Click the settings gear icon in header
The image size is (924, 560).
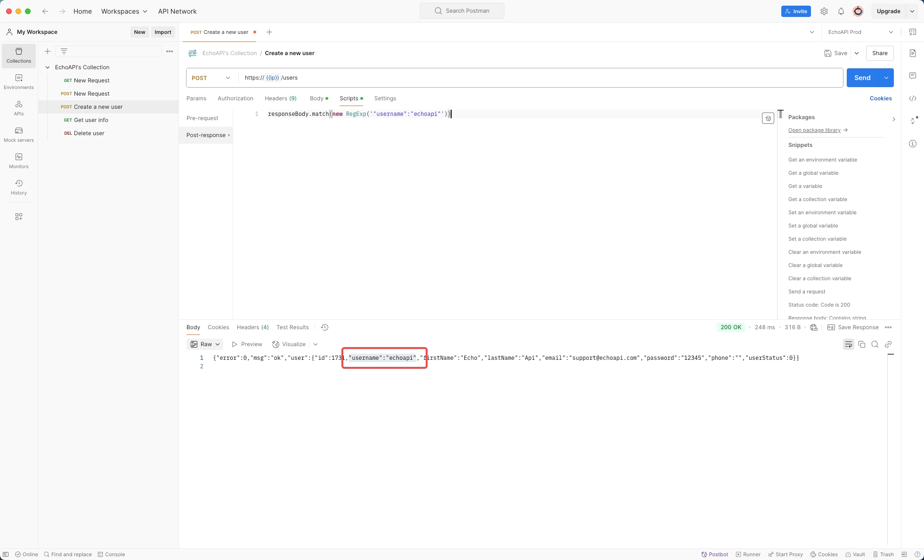click(x=824, y=11)
